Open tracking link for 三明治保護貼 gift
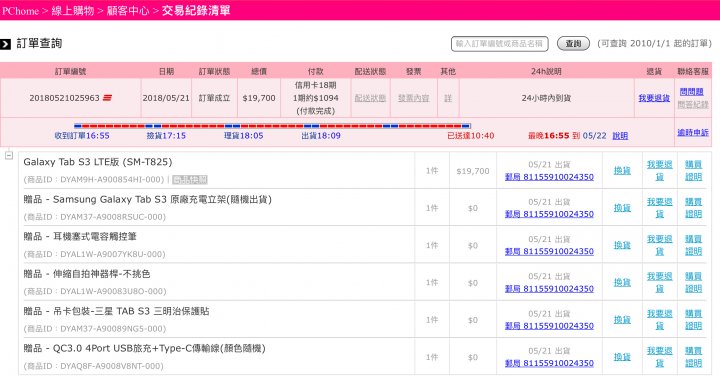The width and height of the screenshot is (720, 377). [x=549, y=326]
